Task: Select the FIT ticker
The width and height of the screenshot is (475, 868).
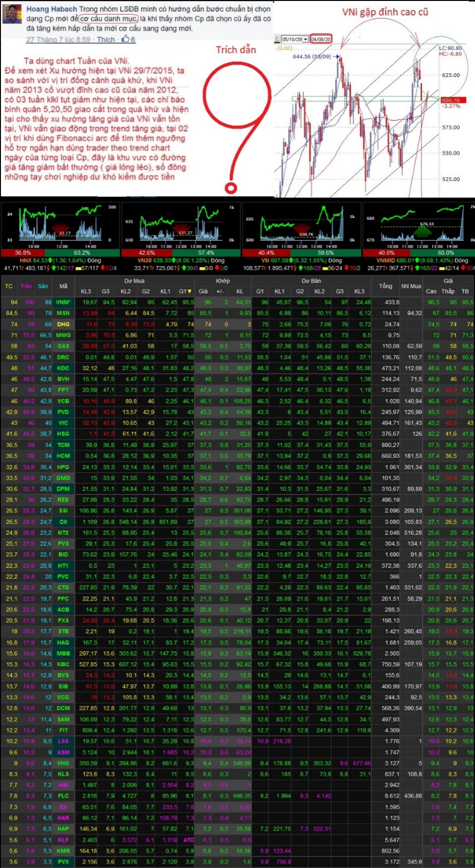Action: coord(63,730)
